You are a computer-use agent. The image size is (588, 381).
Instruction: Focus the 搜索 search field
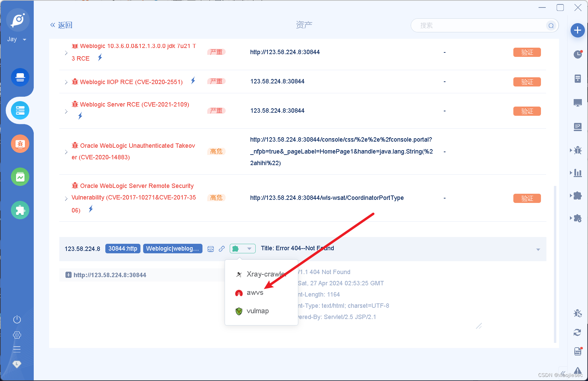(478, 26)
